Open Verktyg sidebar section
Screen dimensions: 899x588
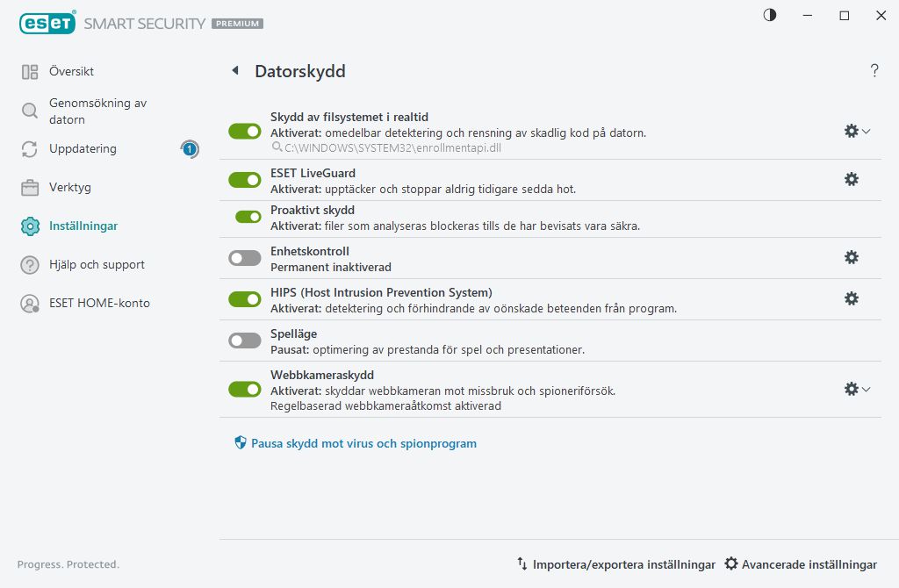[x=69, y=187]
